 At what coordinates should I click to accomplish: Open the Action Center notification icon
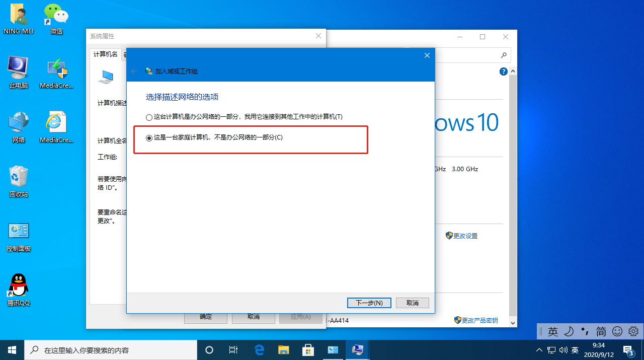628,349
